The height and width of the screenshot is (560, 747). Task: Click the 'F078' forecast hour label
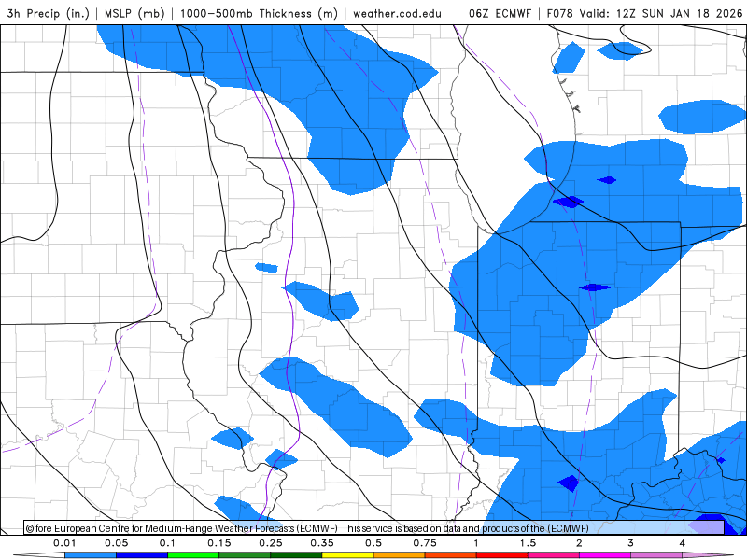560,13
